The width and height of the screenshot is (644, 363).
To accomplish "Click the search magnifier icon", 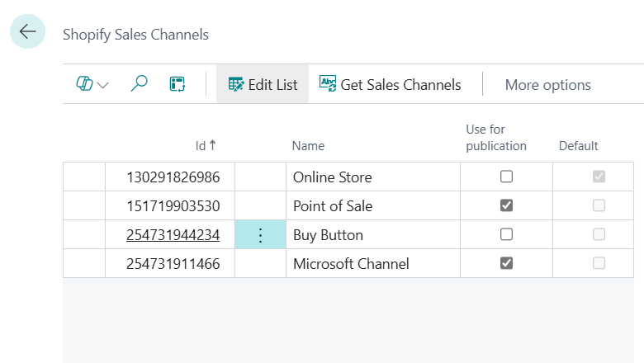I will [140, 84].
